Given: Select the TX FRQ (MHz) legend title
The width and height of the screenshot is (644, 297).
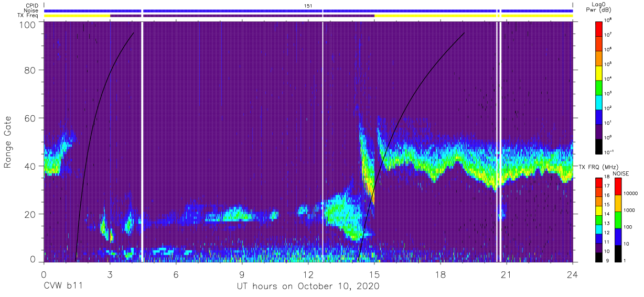Looking at the screenshot, I should tap(599, 167).
